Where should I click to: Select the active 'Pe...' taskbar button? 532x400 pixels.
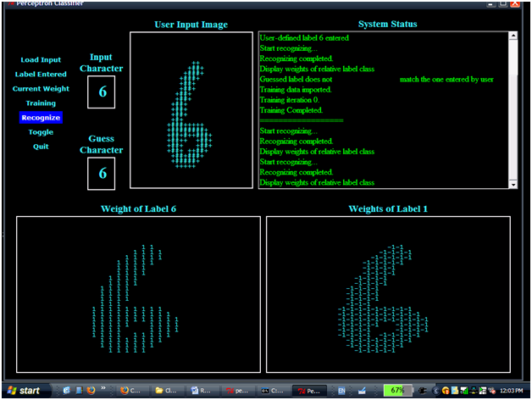tap(309, 391)
